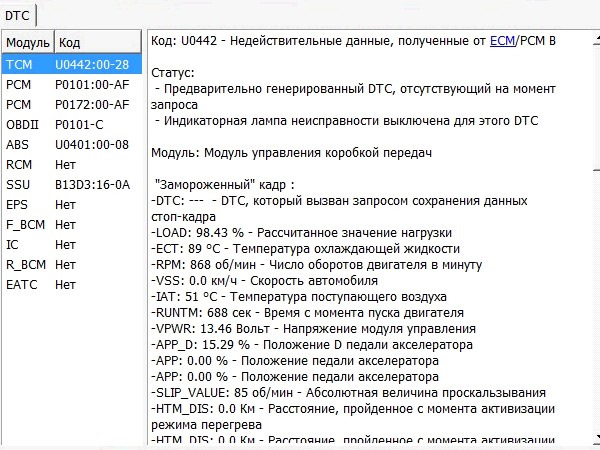The width and height of the screenshot is (600, 450).
Task: Switch to the DTC tab
Action: click(x=17, y=16)
